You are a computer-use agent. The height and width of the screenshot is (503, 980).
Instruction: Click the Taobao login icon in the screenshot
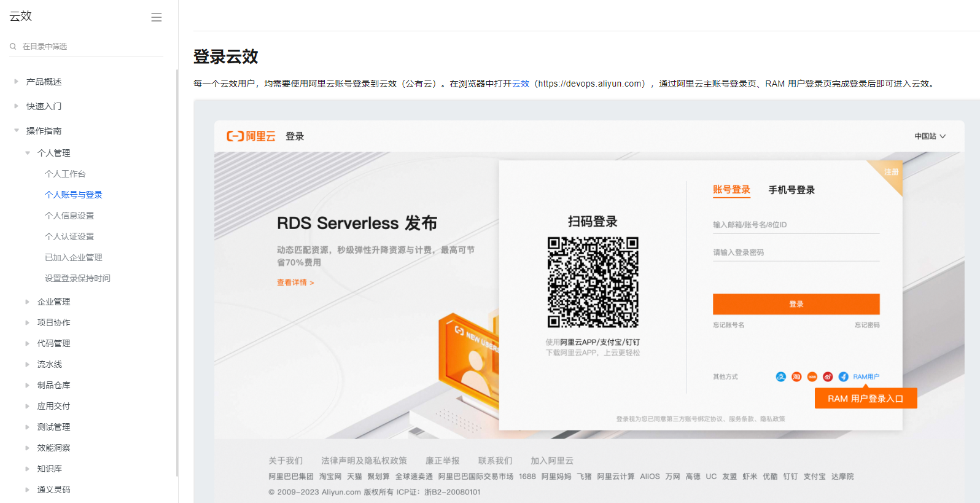coord(796,376)
